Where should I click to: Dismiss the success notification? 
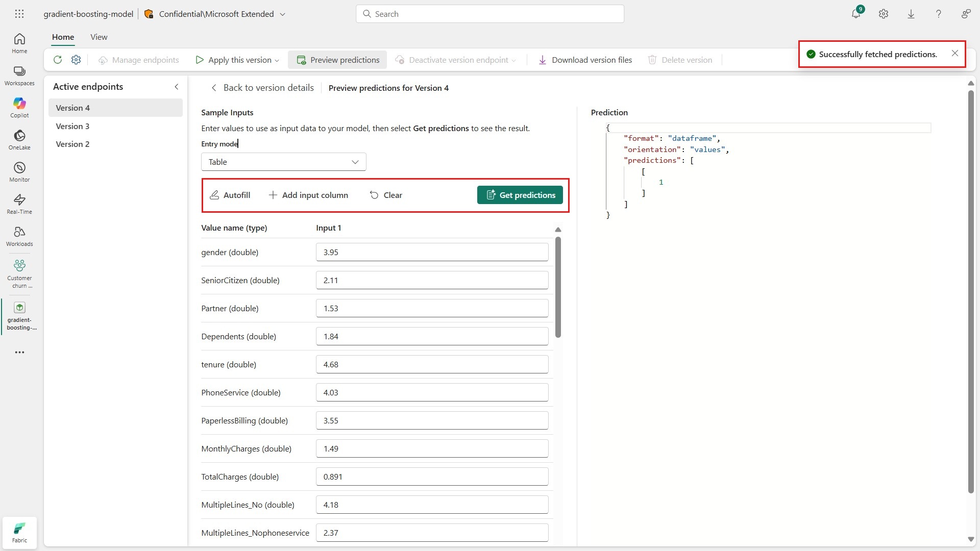point(954,54)
